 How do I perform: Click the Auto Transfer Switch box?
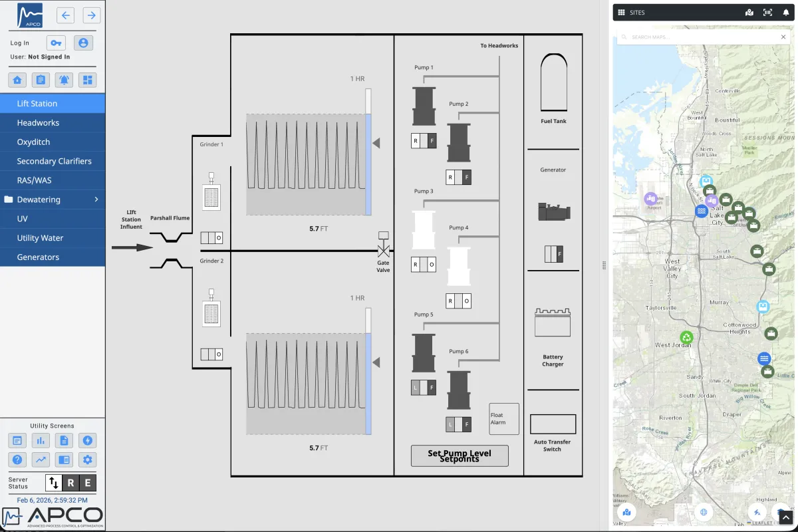point(553,424)
